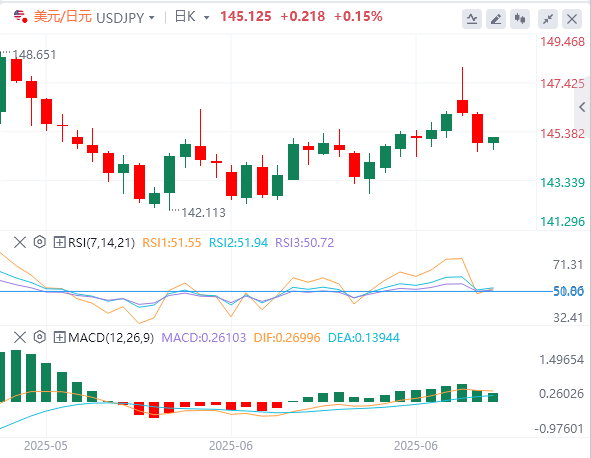
Task: Click the DIF:0.26996 value
Action: [x=287, y=338]
